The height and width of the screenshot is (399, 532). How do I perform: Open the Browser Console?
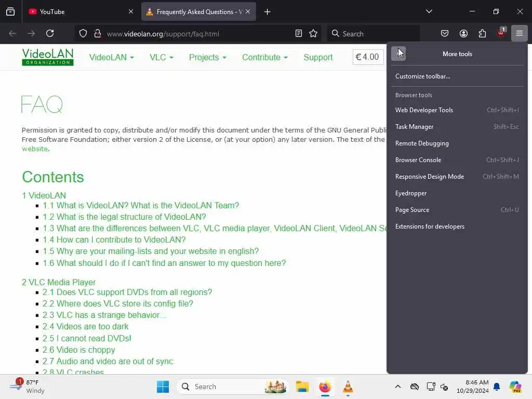pyautogui.click(x=457, y=160)
